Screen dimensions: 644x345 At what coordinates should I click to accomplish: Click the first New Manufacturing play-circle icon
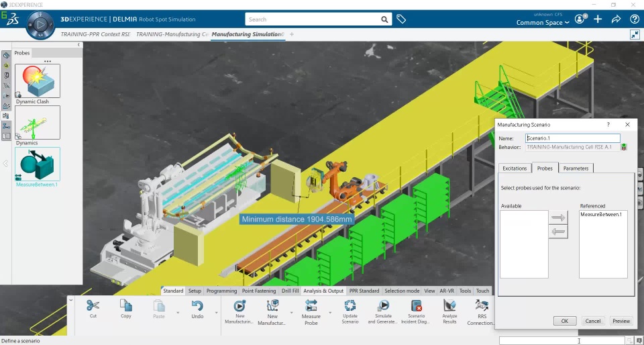pyautogui.click(x=240, y=305)
